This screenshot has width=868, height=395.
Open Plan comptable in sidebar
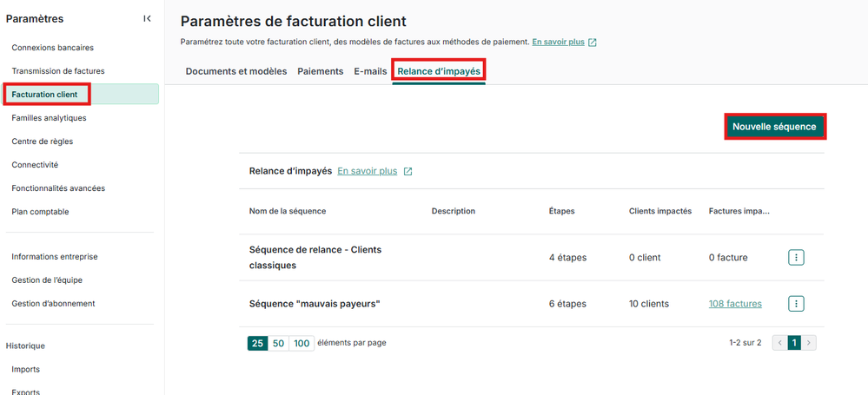click(x=40, y=212)
